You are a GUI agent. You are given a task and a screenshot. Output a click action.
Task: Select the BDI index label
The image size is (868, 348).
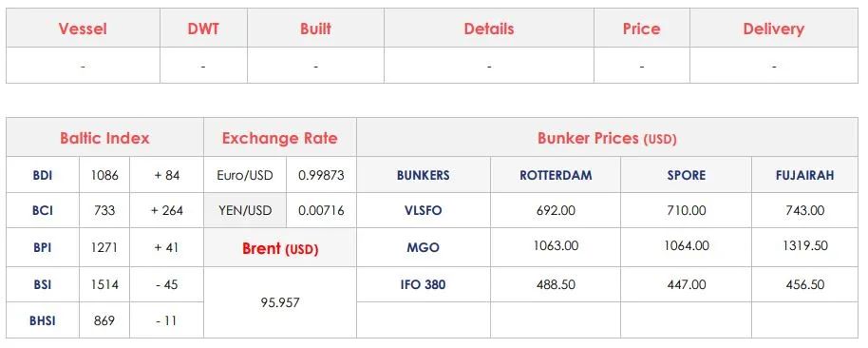(43, 175)
